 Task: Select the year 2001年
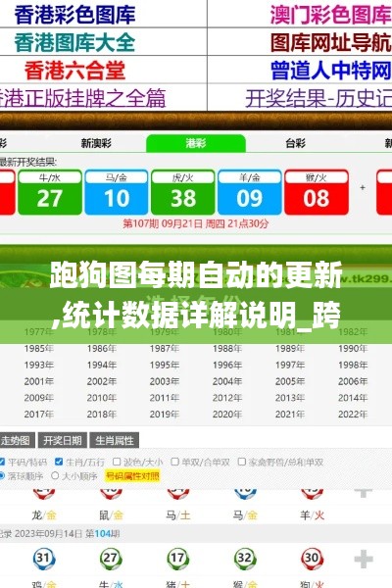[39, 382]
